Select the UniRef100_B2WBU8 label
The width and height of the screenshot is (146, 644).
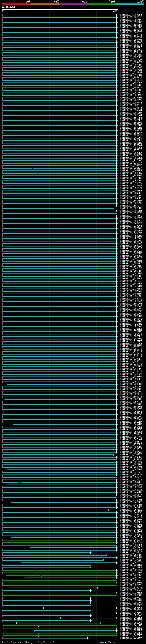(x=131, y=125)
